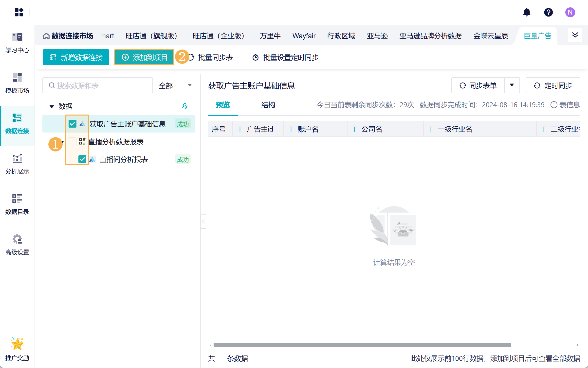Open 数据目录 in the sidebar
Image resolution: width=588 pixels, height=368 pixels.
[17, 204]
